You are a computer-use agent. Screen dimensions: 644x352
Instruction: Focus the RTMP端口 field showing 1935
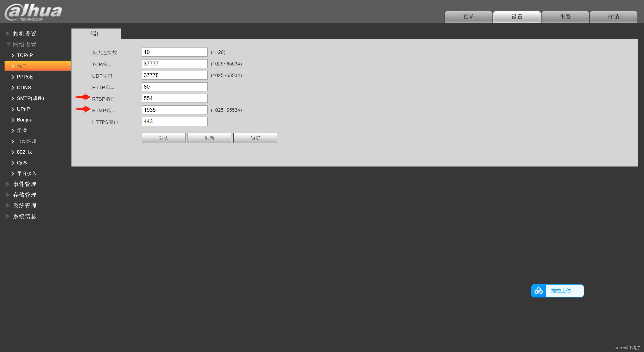click(x=175, y=110)
